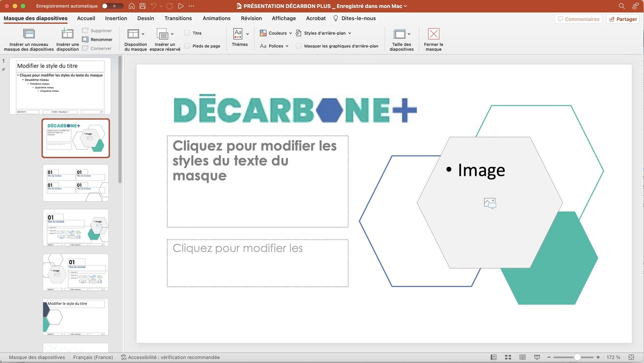
Task: Open Styles d'arrière-plan dropdown
Action: 323,33
